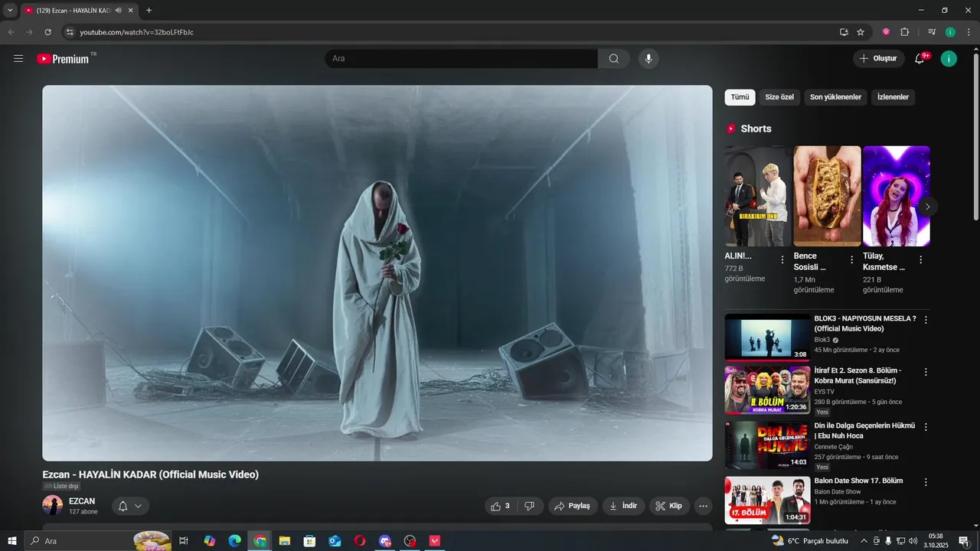Viewport: 980px width, 551px height.
Task: Open Opera browser from taskbar
Action: [x=360, y=541]
